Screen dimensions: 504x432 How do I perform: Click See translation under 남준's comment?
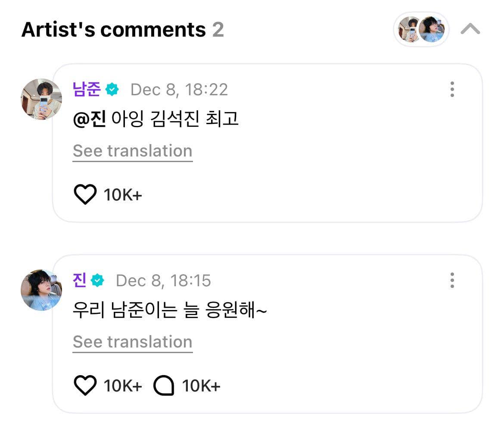point(132,150)
